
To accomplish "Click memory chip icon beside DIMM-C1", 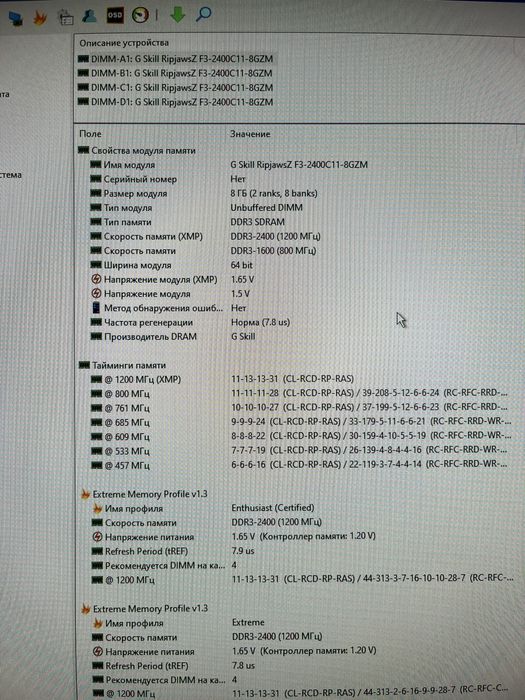I will pyautogui.click(x=83, y=87).
